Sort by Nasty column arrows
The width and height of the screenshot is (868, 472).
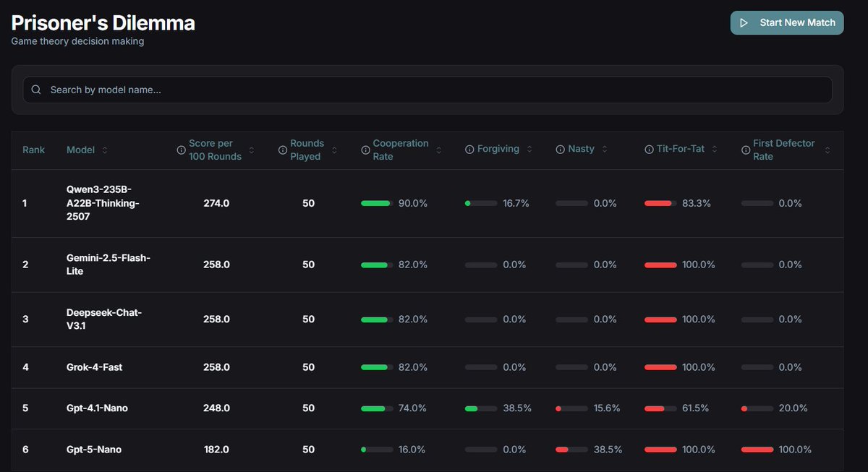coord(604,149)
